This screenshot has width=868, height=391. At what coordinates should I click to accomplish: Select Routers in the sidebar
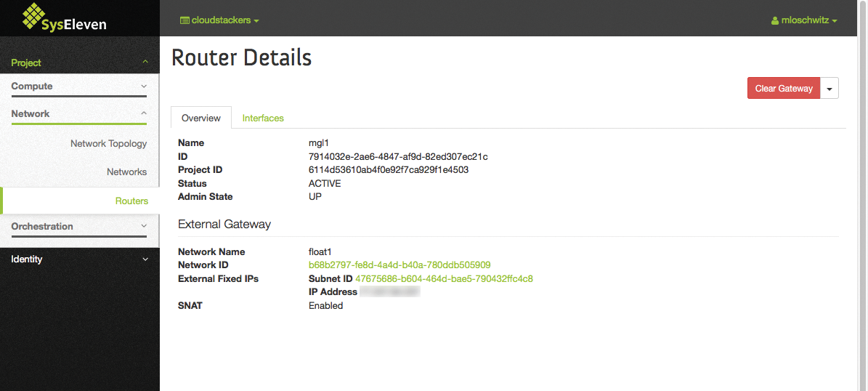(x=131, y=201)
